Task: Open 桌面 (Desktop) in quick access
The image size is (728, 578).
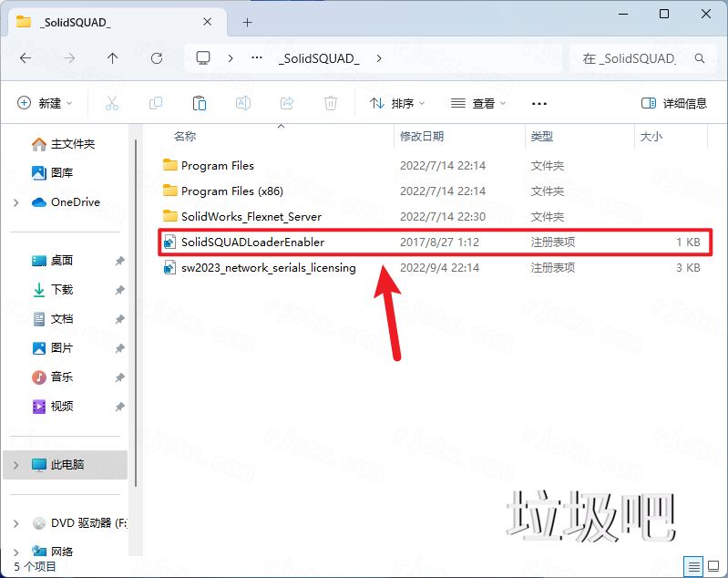Action: pyautogui.click(x=53, y=261)
